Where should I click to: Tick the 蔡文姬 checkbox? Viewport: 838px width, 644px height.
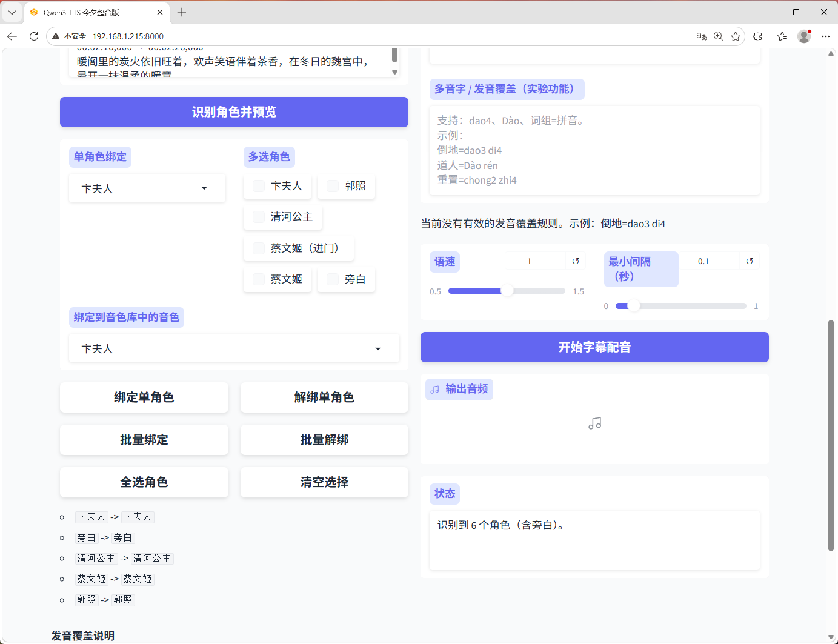[259, 279]
